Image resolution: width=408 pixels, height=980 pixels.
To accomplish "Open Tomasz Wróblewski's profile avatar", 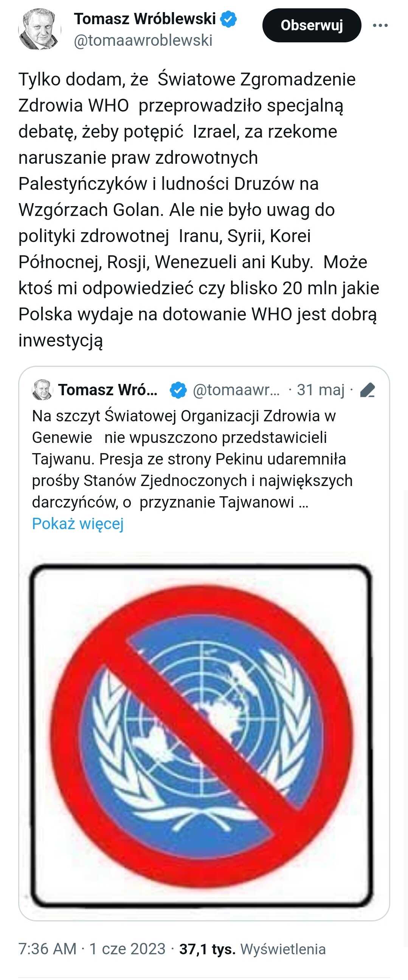I will pos(40,29).
